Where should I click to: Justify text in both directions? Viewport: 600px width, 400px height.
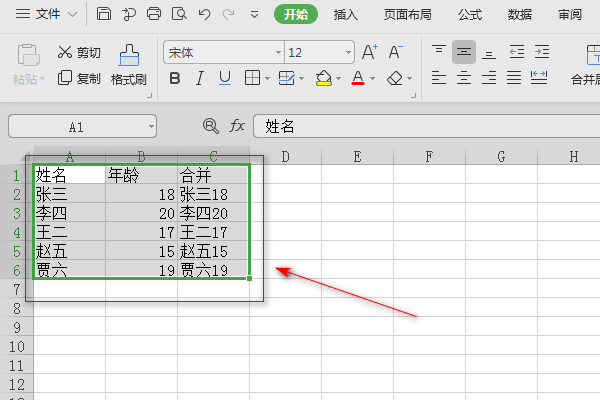514,78
